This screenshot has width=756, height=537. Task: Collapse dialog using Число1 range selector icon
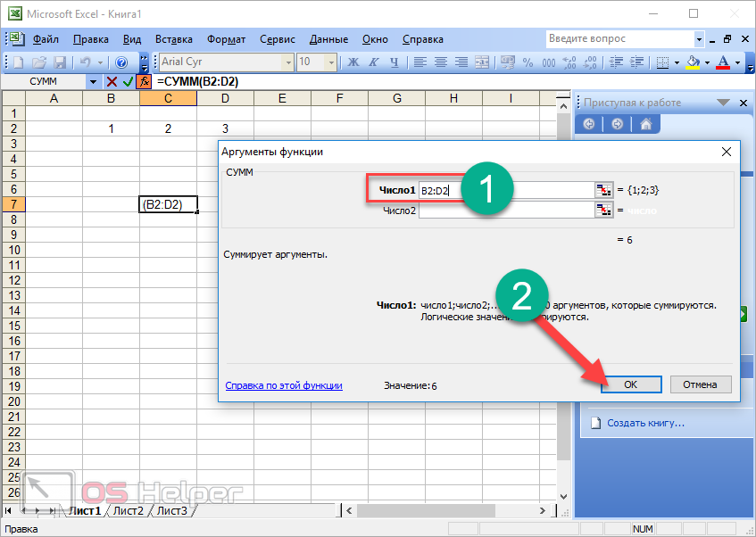click(604, 190)
